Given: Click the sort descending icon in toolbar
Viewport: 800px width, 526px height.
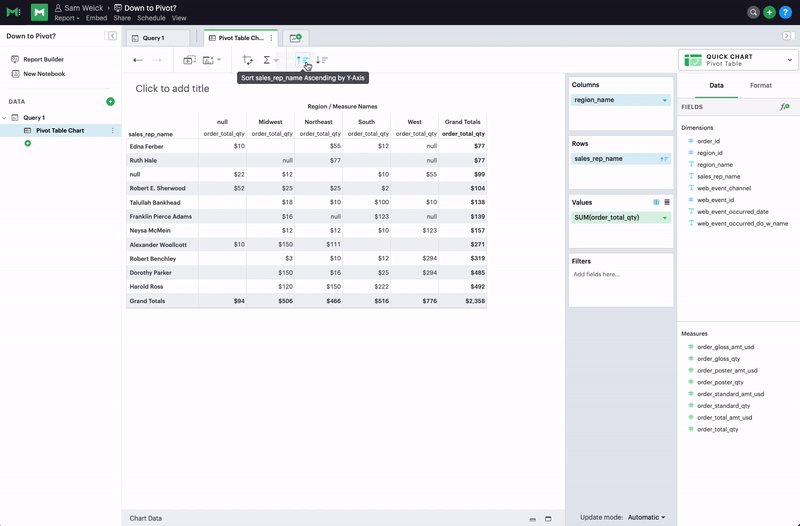Looking at the screenshot, I should pyautogui.click(x=322, y=60).
